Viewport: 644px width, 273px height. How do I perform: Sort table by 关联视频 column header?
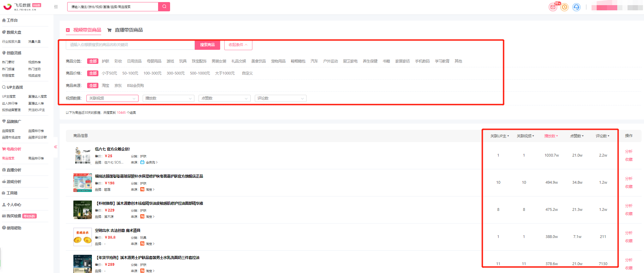click(525, 136)
